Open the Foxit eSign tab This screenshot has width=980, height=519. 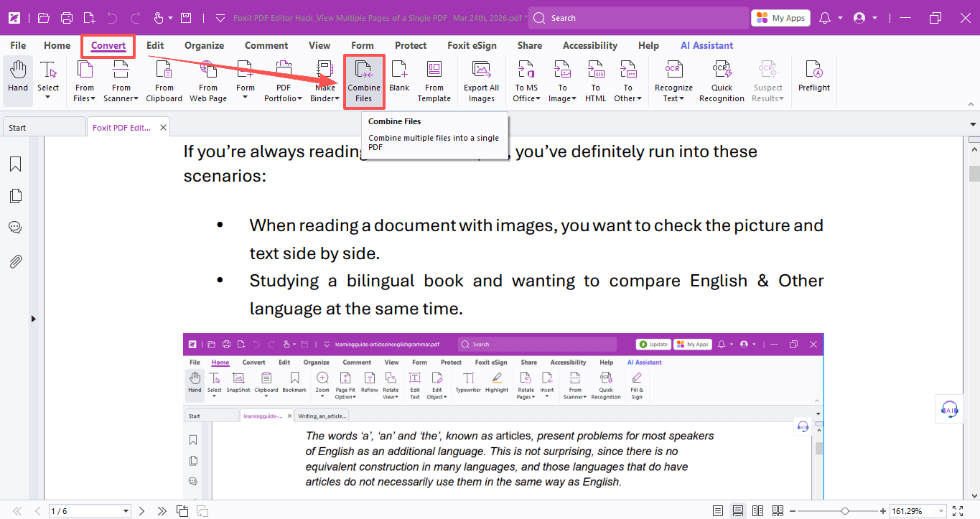pyautogui.click(x=472, y=45)
